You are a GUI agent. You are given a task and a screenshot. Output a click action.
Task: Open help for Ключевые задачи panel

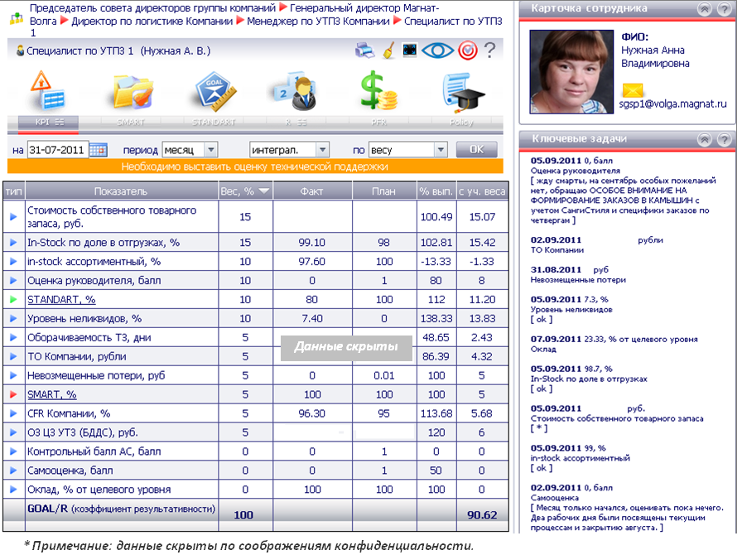coord(725,139)
